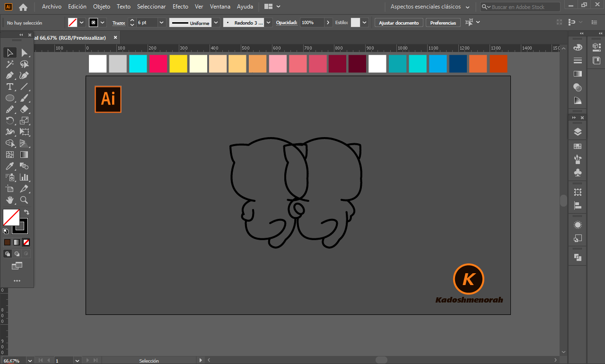Image resolution: width=605 pixels, height=364 pixels.
Task: Open the Aspectos esenciales clásicos workspace switcher
Action: pos(430,7)
